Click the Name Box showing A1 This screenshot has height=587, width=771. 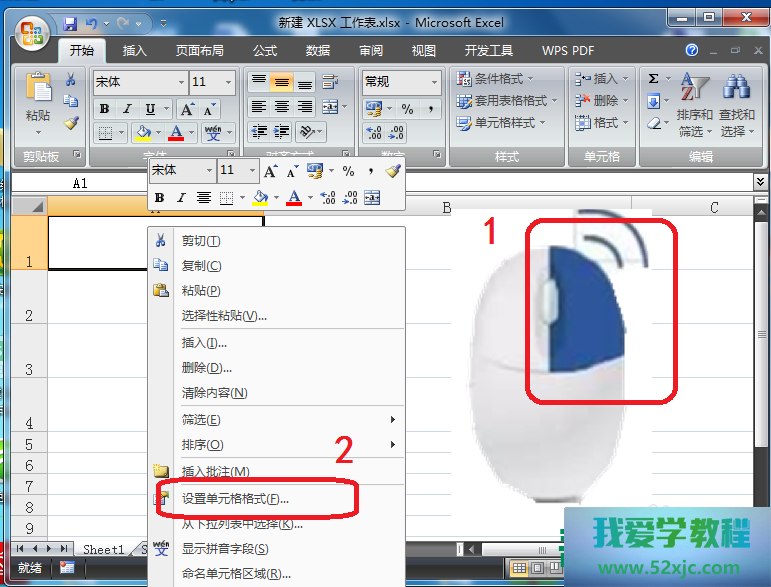(x=80, y=183)
